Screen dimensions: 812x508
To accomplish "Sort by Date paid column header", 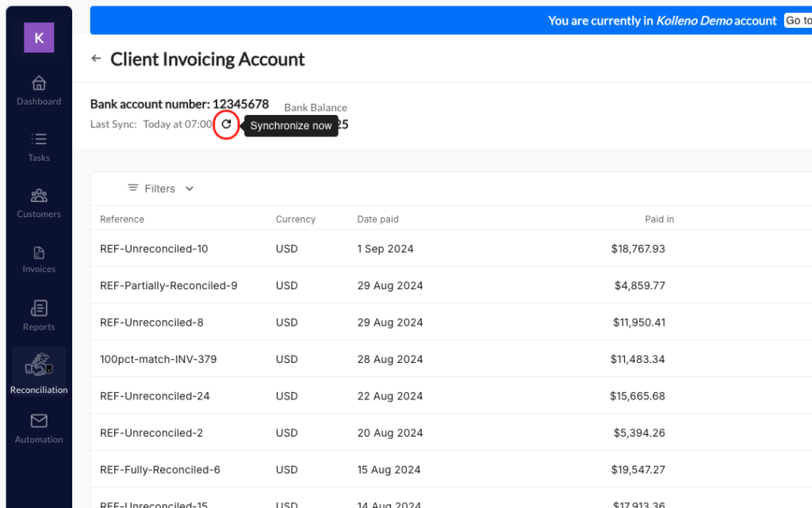I will (377, 219).
